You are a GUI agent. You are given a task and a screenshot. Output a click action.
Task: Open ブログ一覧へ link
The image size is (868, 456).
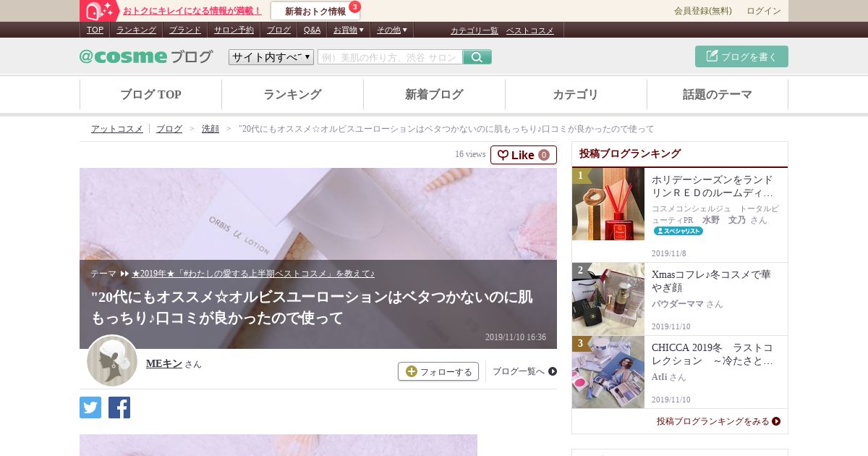point(524,371)
